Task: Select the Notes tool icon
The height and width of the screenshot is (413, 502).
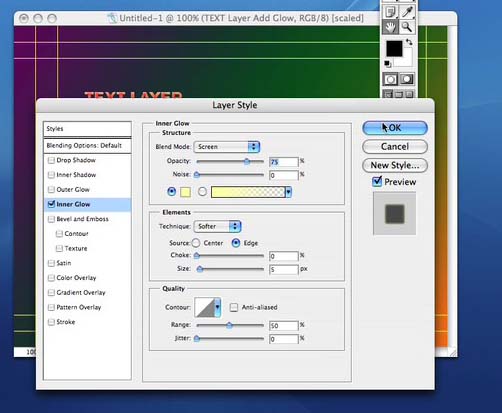Action: click(390, 12)
